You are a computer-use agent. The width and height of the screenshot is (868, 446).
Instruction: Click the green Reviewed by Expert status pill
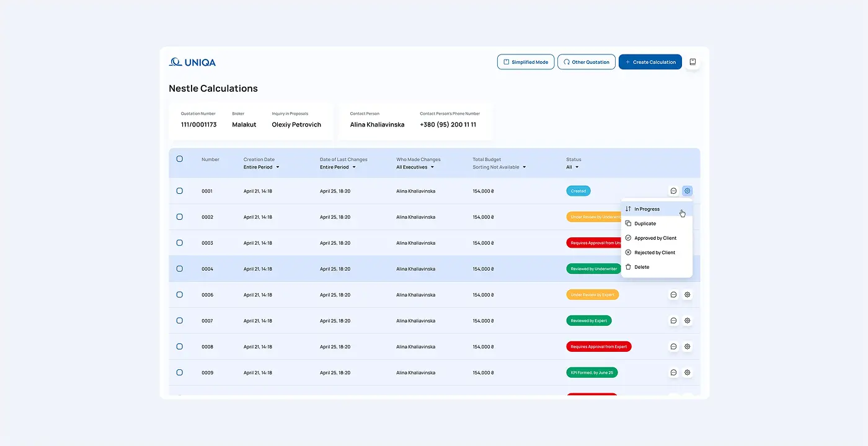[x=589, y=320]
